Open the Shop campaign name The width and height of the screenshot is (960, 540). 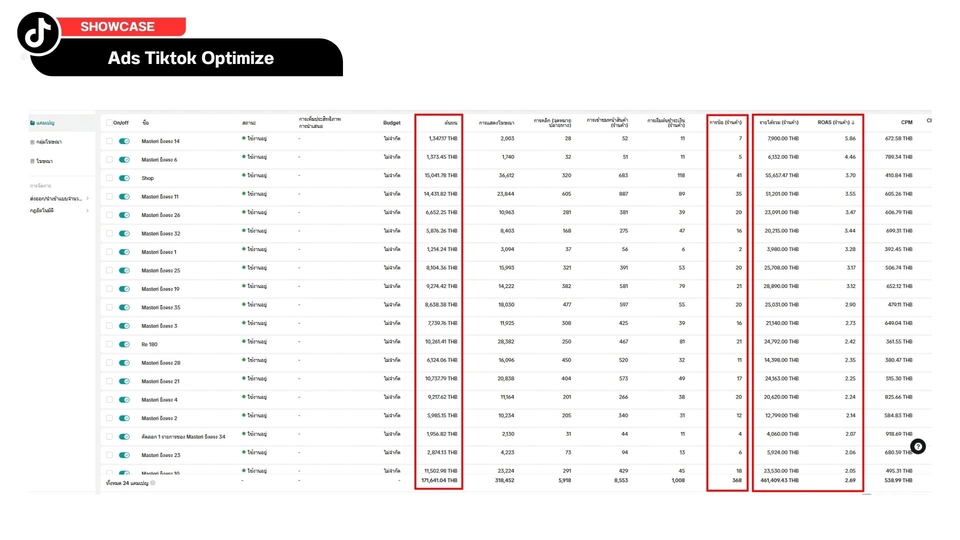[x=148, y=178]
